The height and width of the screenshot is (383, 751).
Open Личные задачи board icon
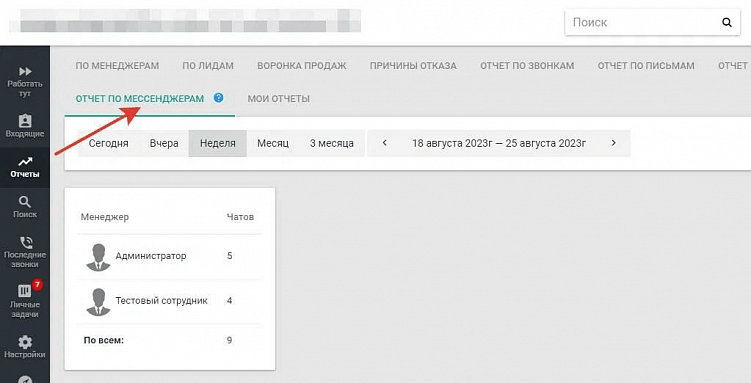(x=24, y=291)
